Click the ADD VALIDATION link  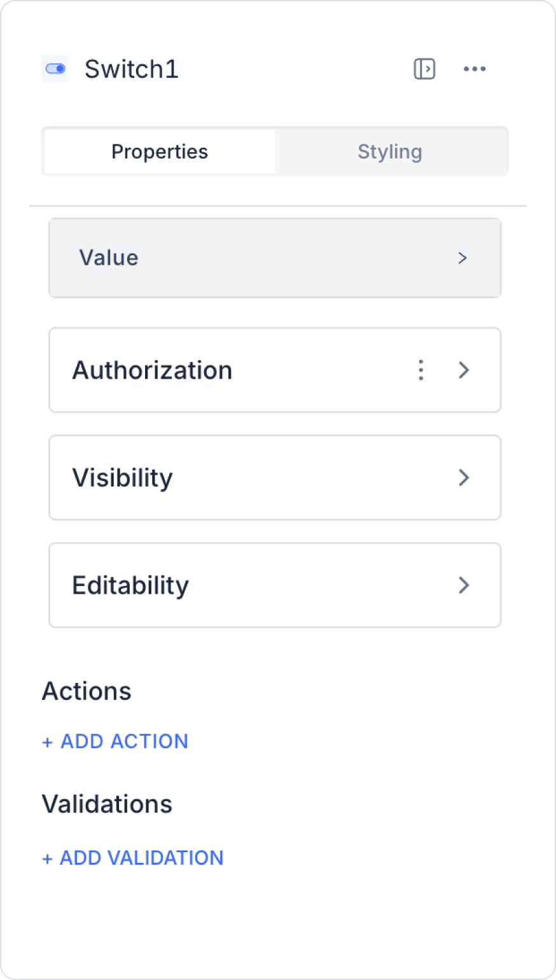coord(141,858)
